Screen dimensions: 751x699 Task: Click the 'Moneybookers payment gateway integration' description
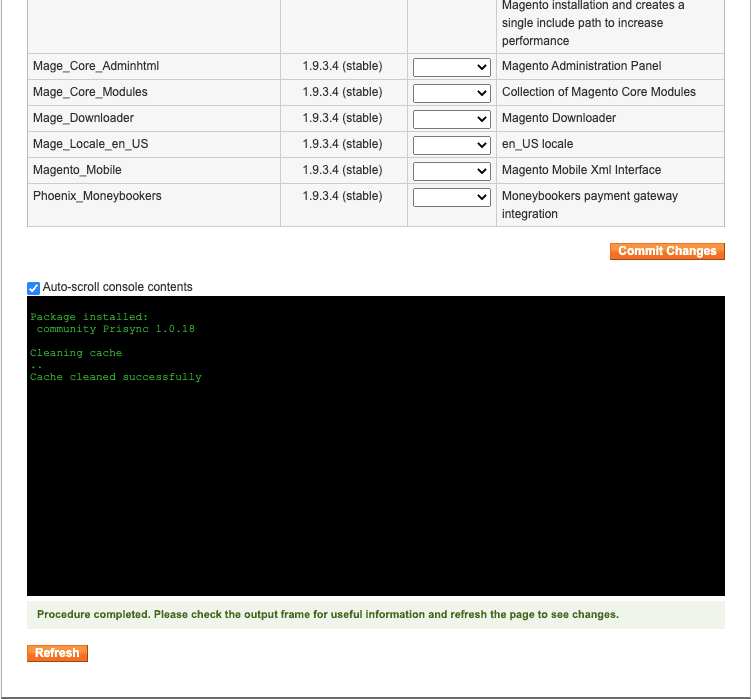tap(589, 205)
